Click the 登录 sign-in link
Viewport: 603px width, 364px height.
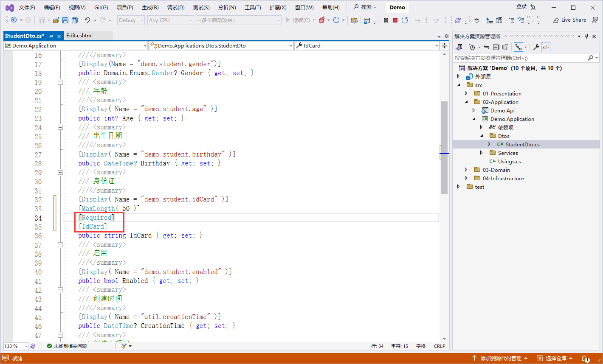pos(521,6)
